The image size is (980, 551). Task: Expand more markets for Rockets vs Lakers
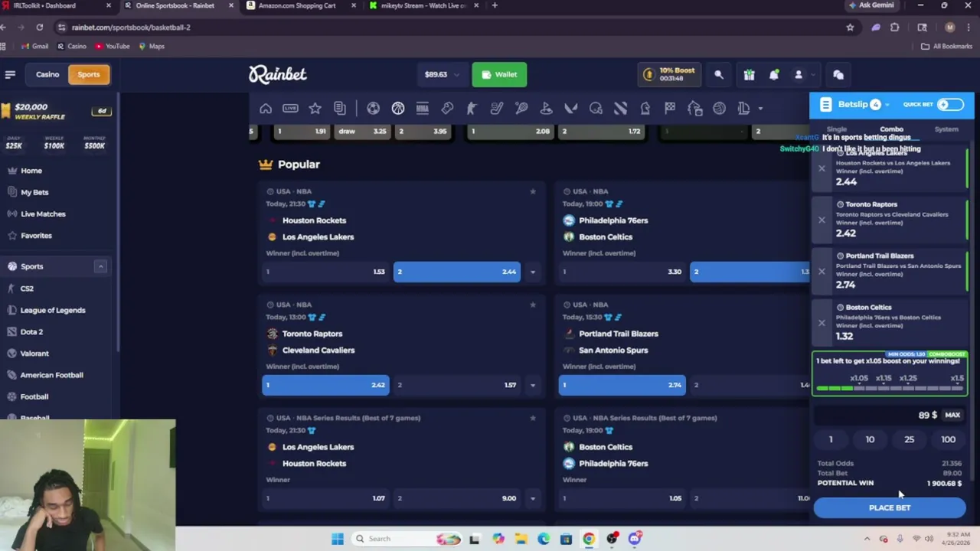click(x=533, y=272)
